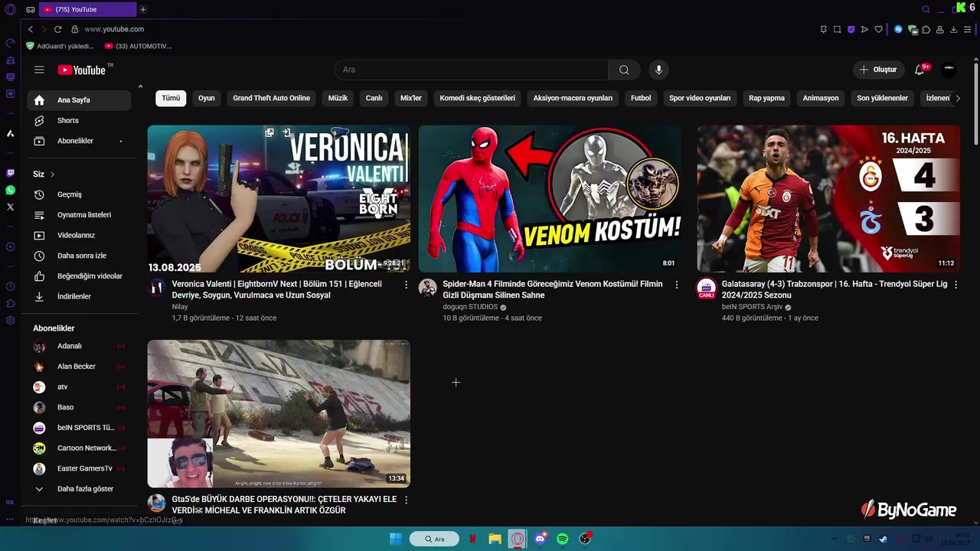Viewport: 980px width, 551px height.
Task: Open Discord from the taskbar
Action: 541,539
